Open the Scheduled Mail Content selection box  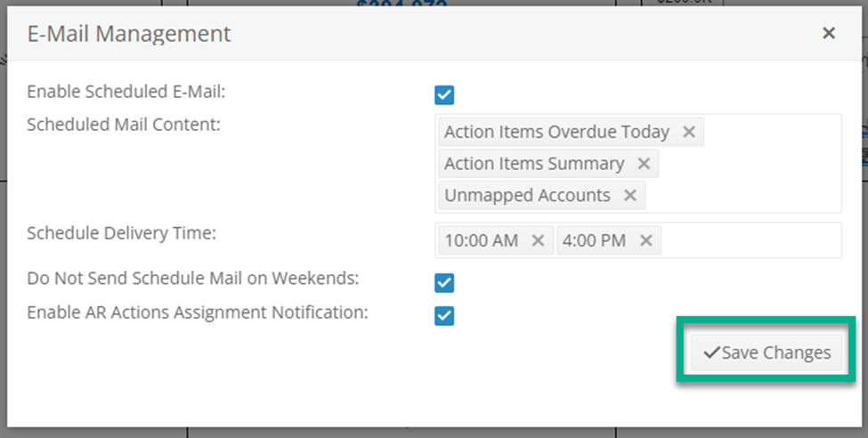coord(638,163)
